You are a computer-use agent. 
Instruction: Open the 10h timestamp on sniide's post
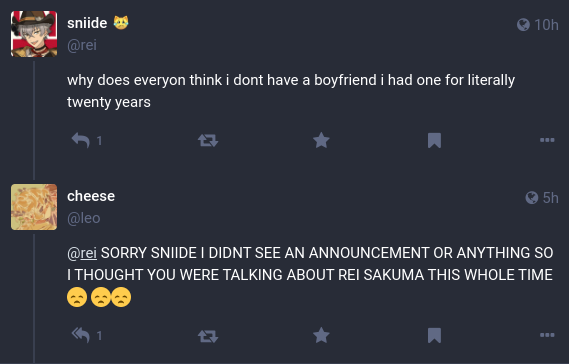click(546, 25)
